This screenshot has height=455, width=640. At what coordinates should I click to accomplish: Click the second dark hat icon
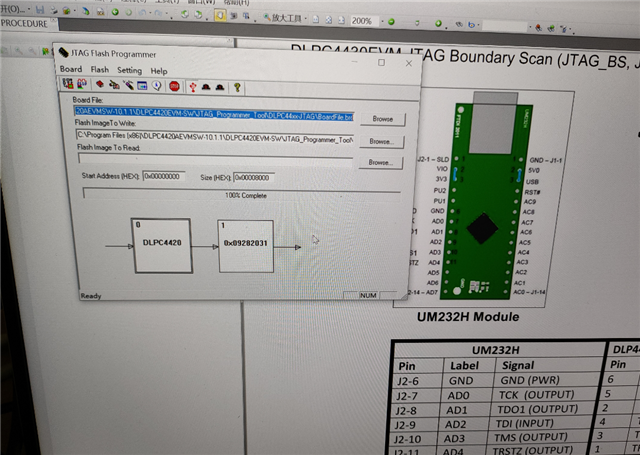click(220, 87)
